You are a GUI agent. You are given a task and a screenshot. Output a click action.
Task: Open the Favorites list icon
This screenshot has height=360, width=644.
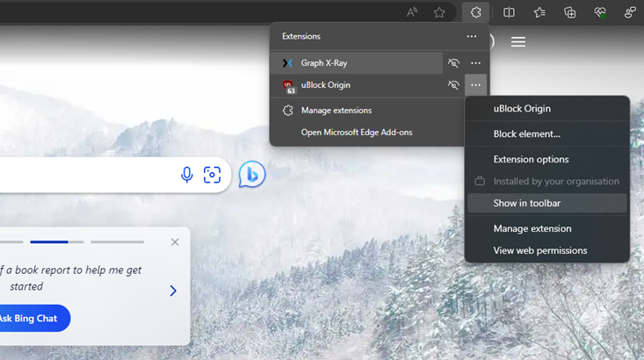pyautogui.click(x=539, y=12)
